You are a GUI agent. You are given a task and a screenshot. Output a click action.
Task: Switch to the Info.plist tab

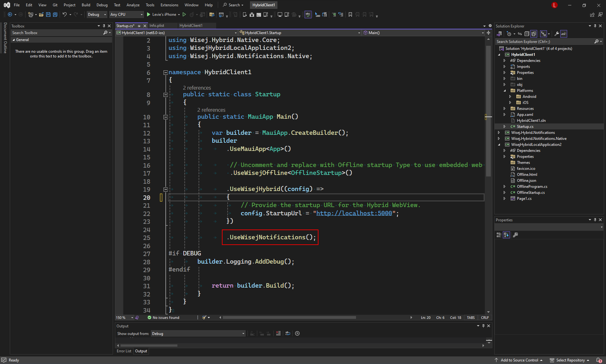pyautogui.click(x=157, y=26)
